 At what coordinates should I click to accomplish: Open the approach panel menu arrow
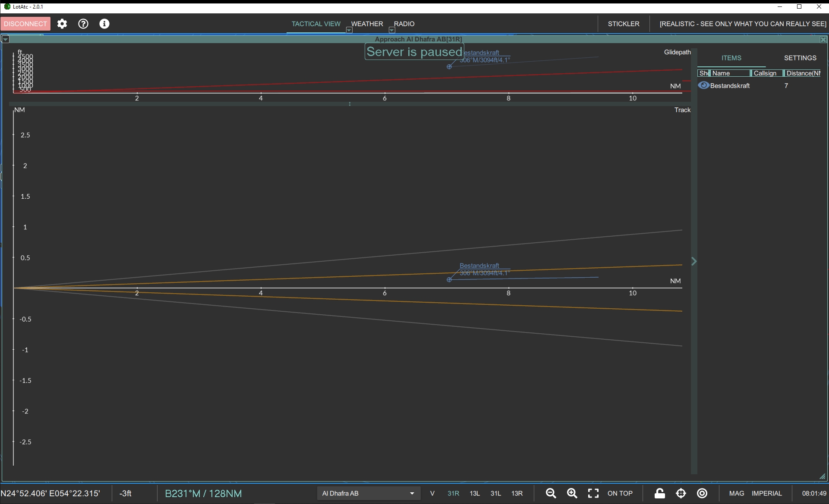click(x=5, y=39)
